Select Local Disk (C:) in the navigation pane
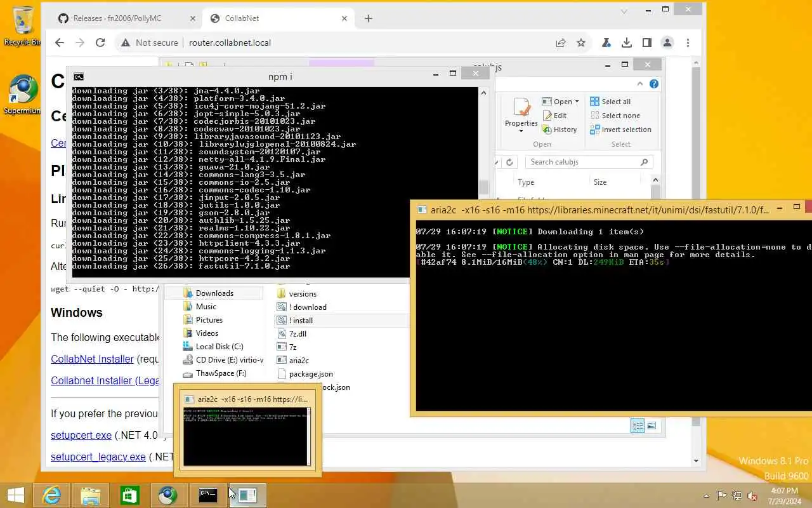This screenshot has width=812, height=508. coord(219,346)
